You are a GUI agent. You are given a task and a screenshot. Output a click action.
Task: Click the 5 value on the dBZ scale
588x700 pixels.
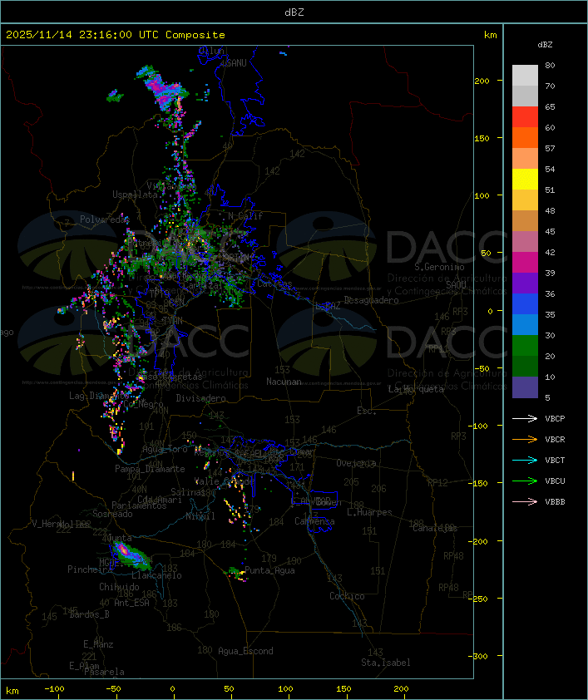click(x=547, y=397)
